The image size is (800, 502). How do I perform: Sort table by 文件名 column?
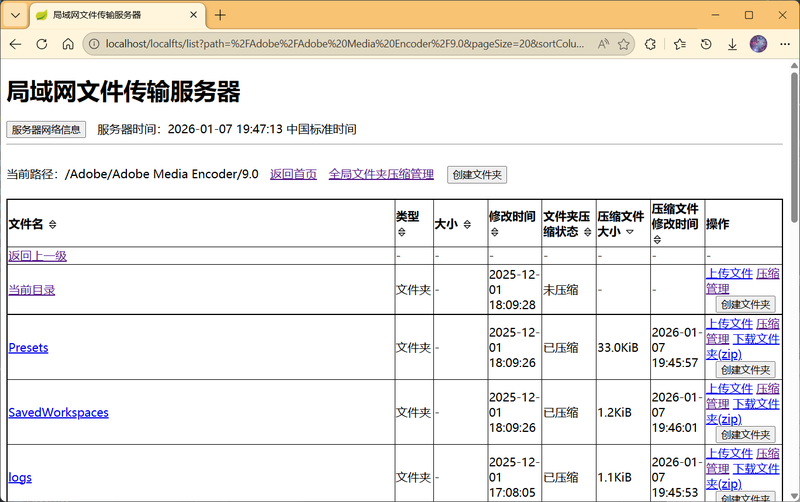53,224
